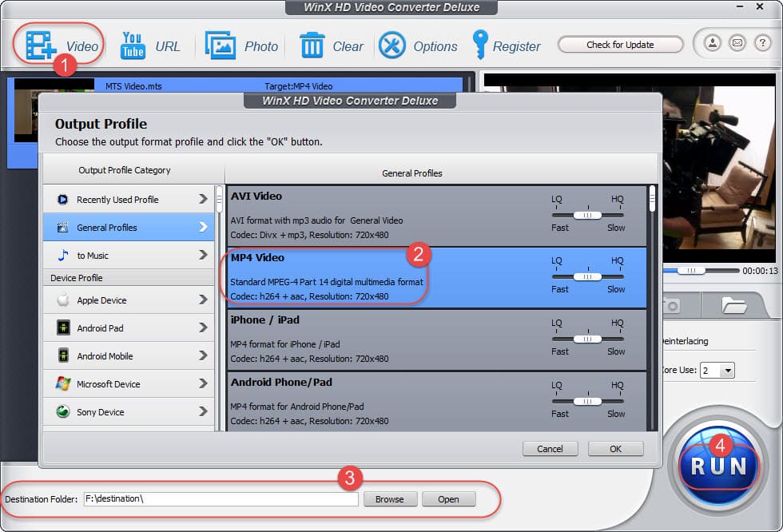Click the Browse button
Image resolution: width=783 pixels, height=532 pixels.
(x=390, y=499)
